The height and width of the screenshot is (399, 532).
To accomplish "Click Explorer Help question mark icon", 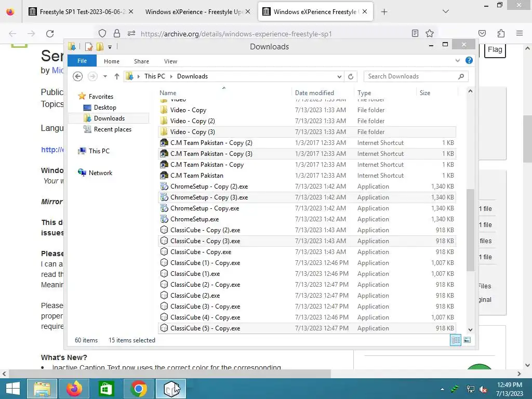I will tap(469, 60).
